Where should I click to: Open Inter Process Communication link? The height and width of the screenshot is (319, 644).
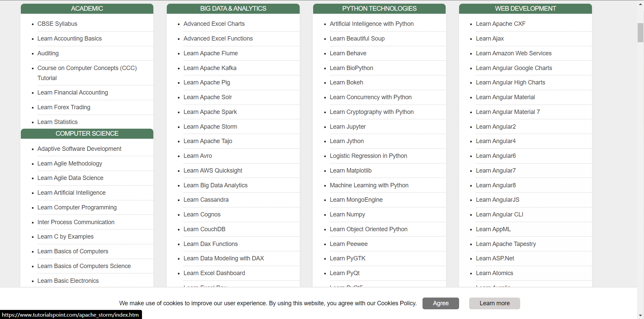point(76,222)
